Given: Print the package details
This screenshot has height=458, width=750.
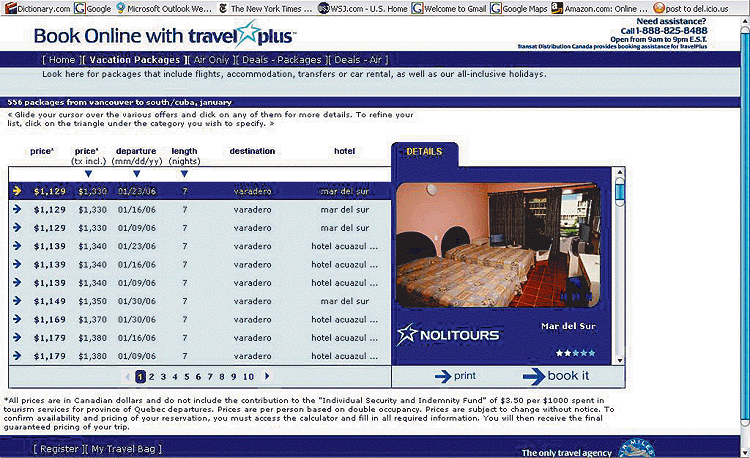Looking at the screenshot, I should 455,376.
